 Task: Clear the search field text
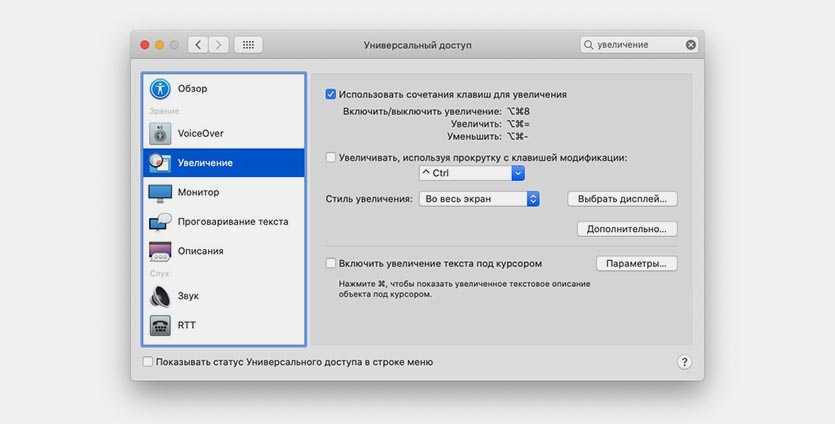pyautogui.click(x=691, y=45)
